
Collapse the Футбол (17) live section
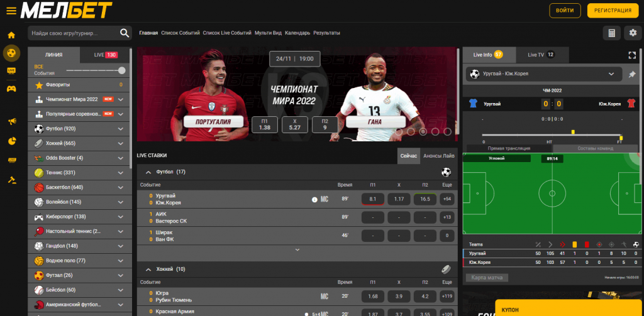[x=148, y=172]
